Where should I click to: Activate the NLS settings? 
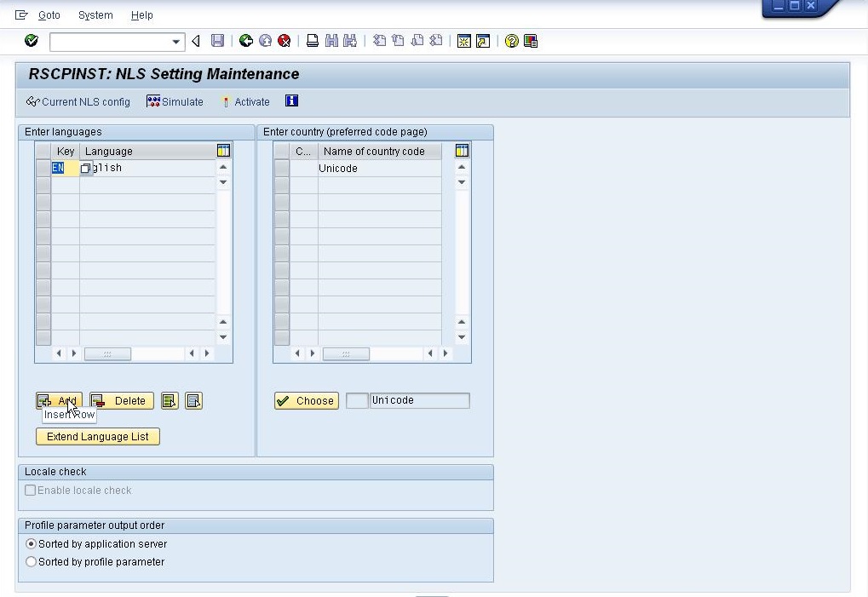(x=245, y=101)
